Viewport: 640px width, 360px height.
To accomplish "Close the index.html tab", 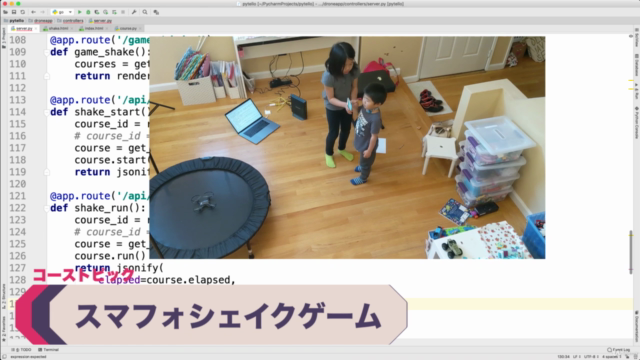I will pyautogui.click(x=107, y=29).
